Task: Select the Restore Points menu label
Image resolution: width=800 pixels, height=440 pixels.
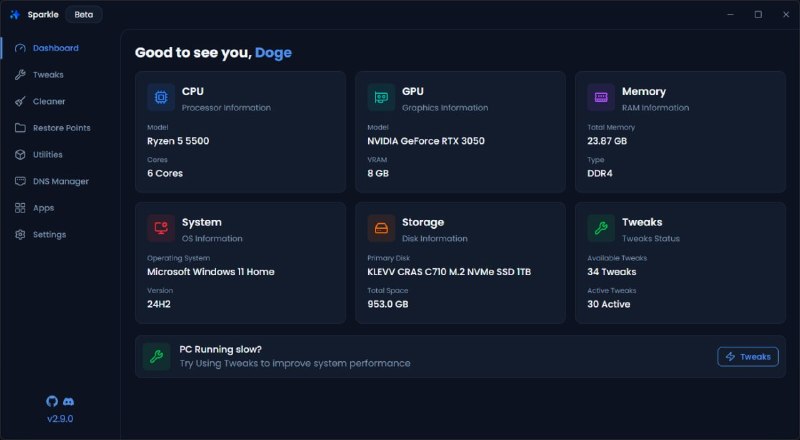Action: point(62,128)
